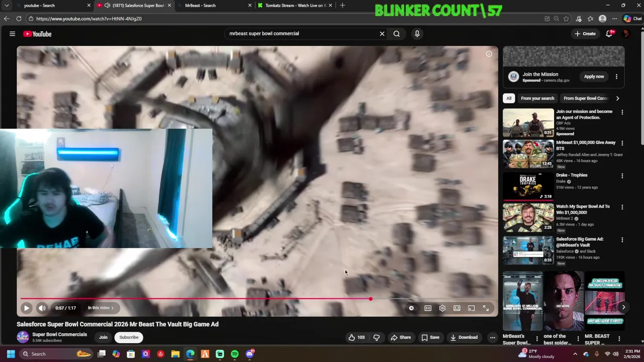The image size is (644, 362).
Task: Show the info card icon on the video
Action: [489, 54]
